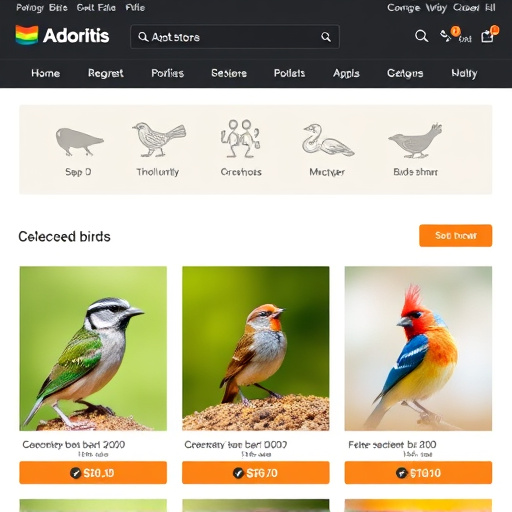Select the Mactyer swan category icon
This screenshot has height=512, width=512.
328,140
